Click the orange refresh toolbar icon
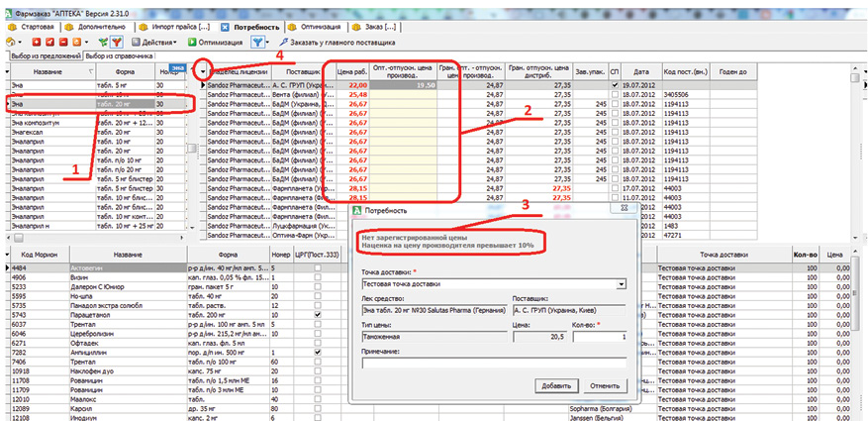The image size is (868, 421). pos(77,42)
